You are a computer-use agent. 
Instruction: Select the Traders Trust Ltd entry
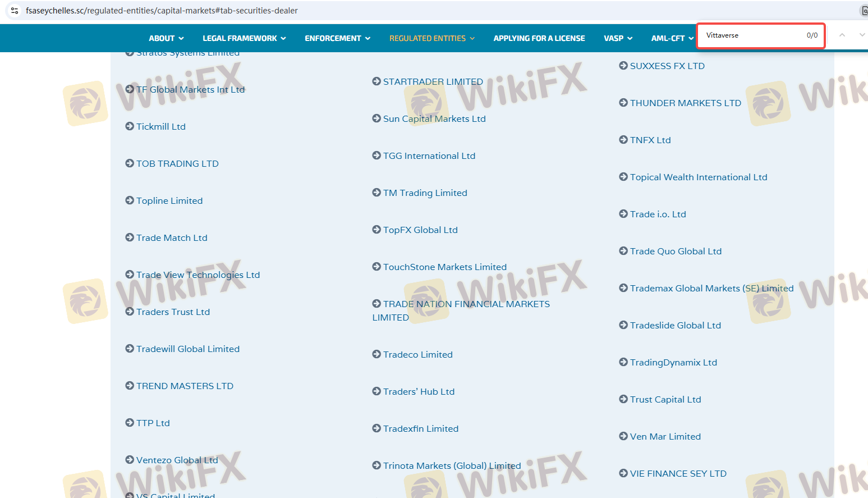point(173,312)
